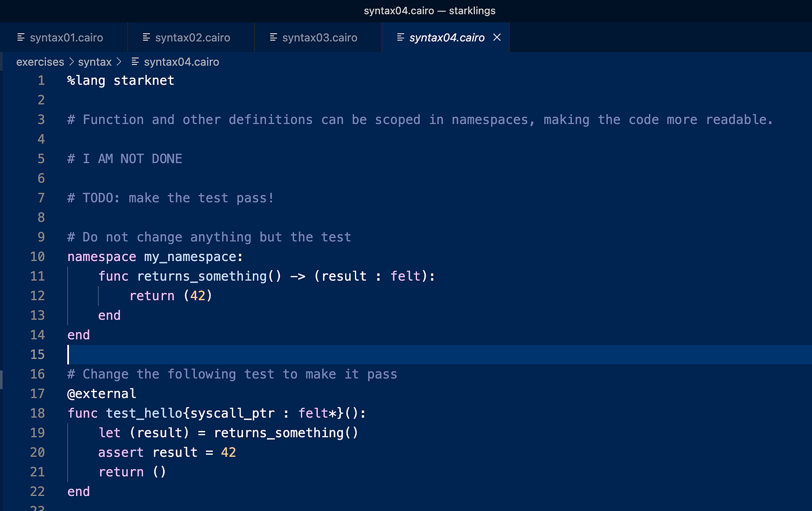
Task: Click the selection marker in the left gutter edge
Action: [2, 380]
